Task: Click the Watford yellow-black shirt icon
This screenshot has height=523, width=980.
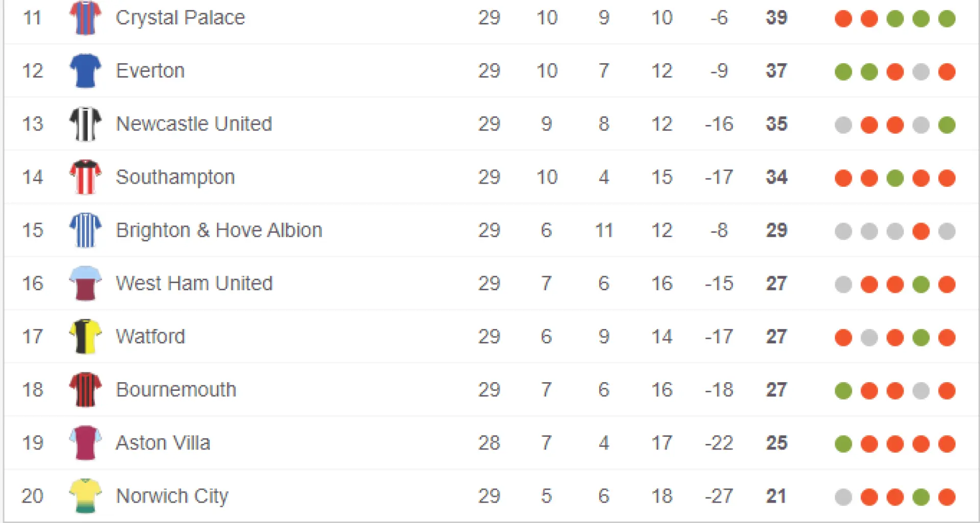Action: (x=85, y=337)
